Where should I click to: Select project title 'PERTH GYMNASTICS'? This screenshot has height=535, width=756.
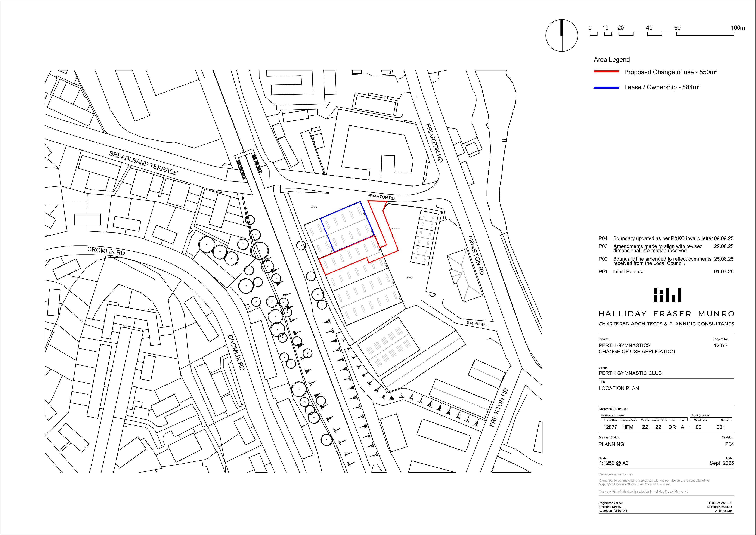624,345
